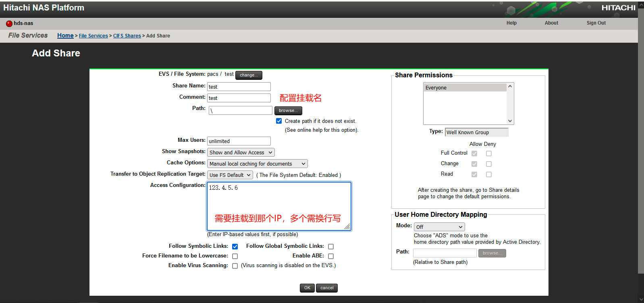Click share Path input field
The image size is (644, 303).
tap(241, 110)
